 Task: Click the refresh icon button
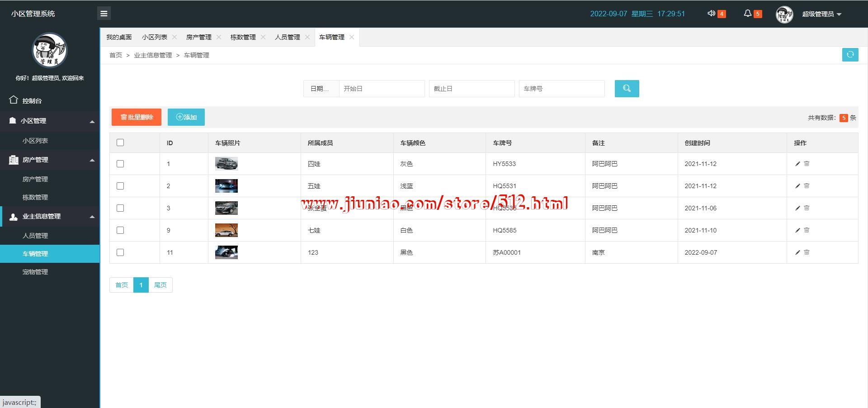coord(850,55)
